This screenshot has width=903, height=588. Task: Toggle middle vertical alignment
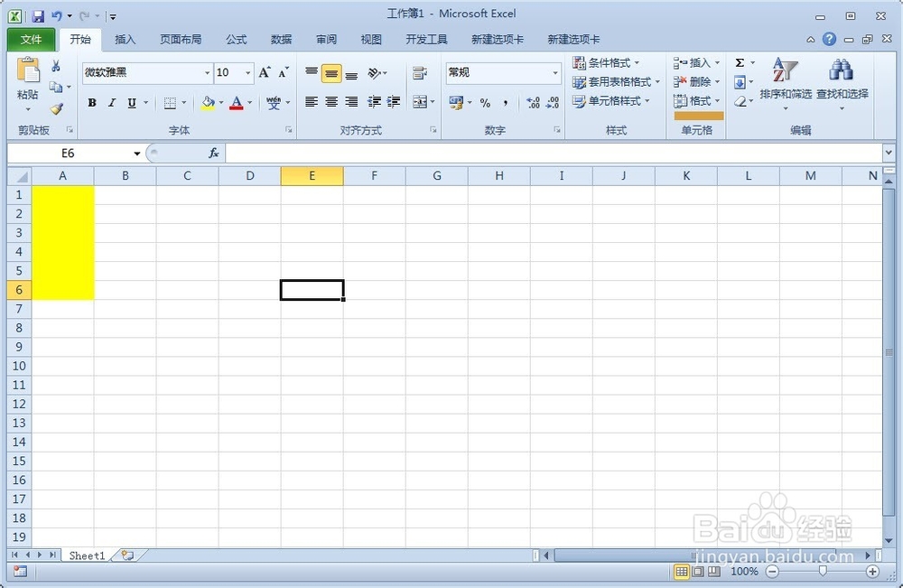click(331, 73)
